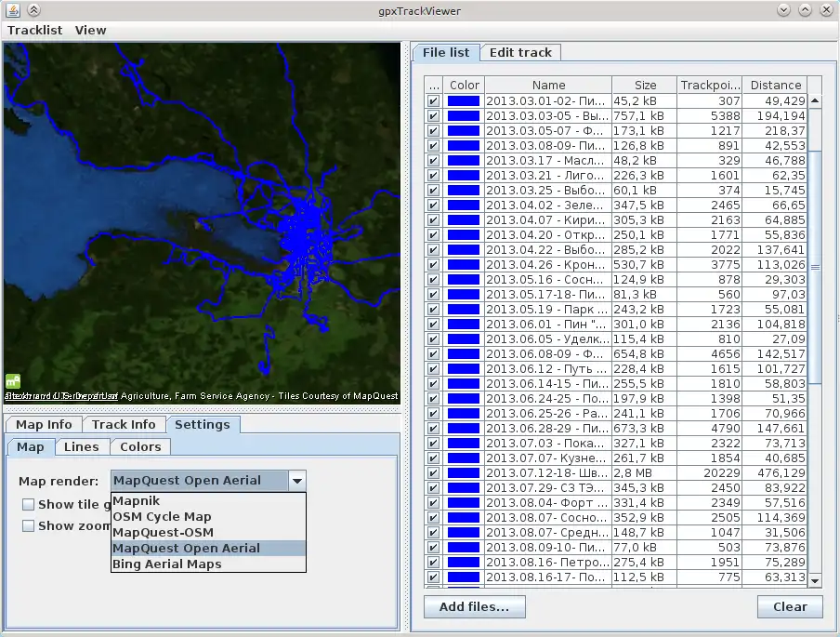Toggle the Show tile grid checkbox
The image size is (840, 637).
pos(29,505)
